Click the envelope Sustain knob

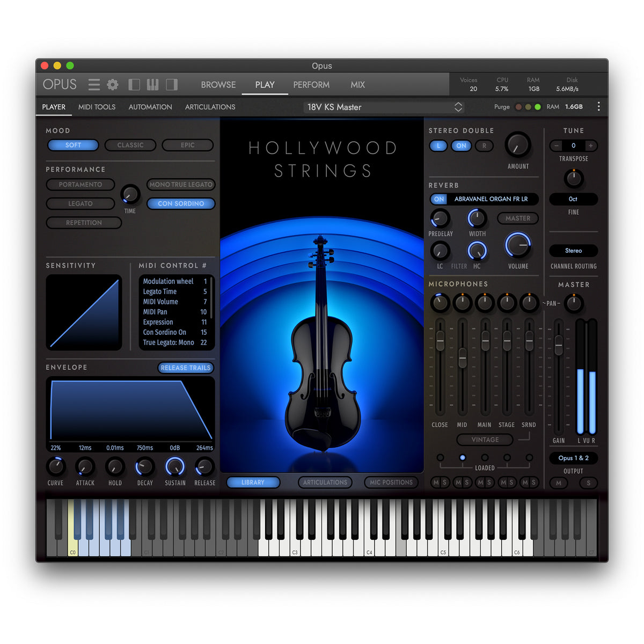click(175, 467)
